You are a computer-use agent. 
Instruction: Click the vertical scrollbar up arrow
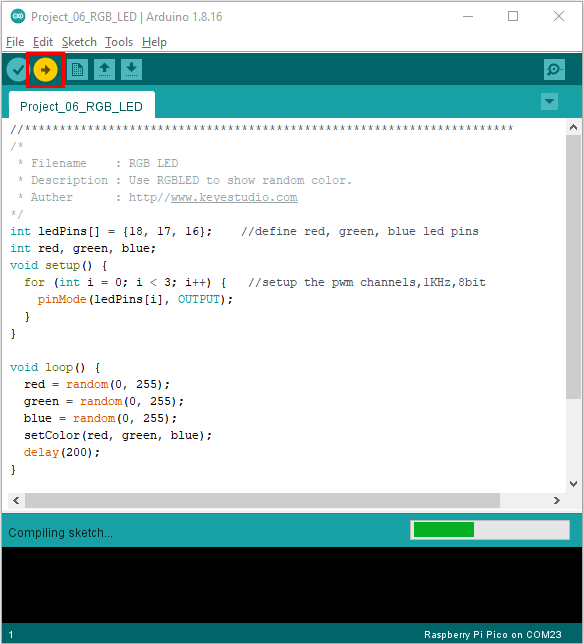(x=573, y=127)
